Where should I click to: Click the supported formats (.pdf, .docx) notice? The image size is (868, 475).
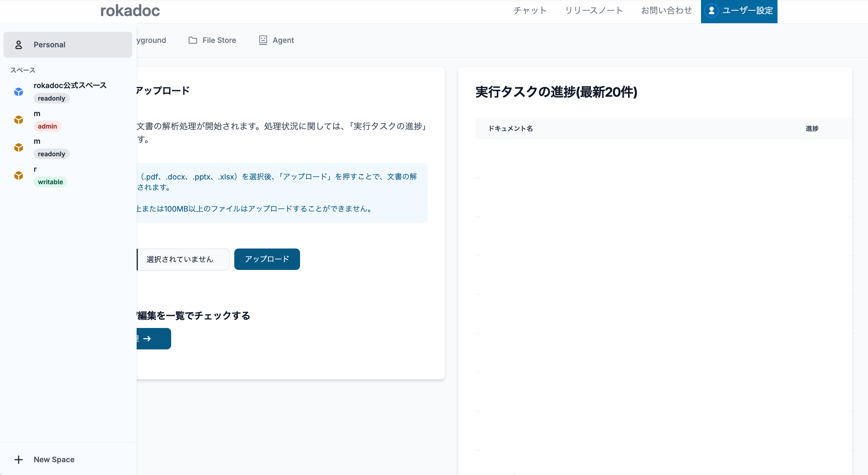277,182
